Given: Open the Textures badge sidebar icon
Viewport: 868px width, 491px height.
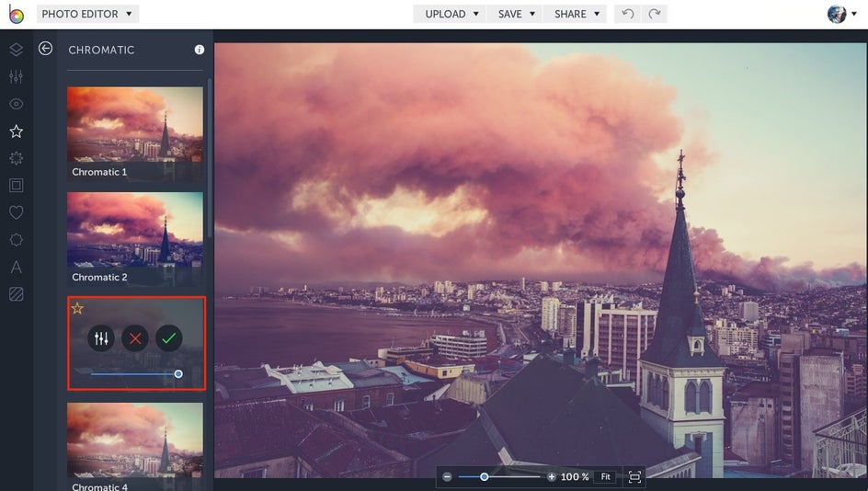Looking at the screenshot, I should pyautogui.click(x=16, y=240).
